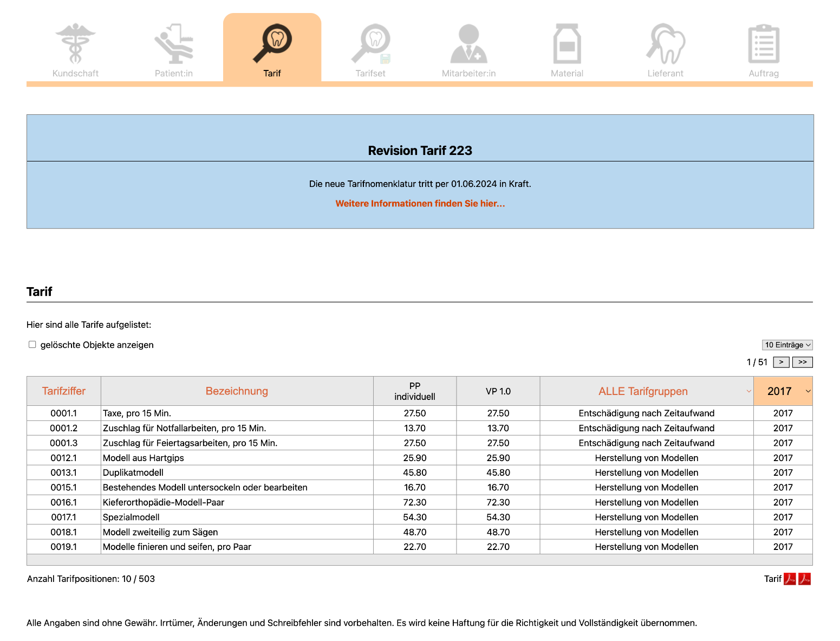Click Bestehendes Modell untersockeln oder bearbeiten

205,488
